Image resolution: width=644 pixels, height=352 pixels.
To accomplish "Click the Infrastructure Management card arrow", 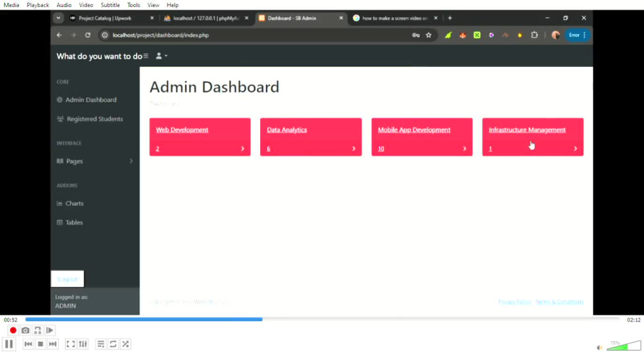I will tap(575, 149).
